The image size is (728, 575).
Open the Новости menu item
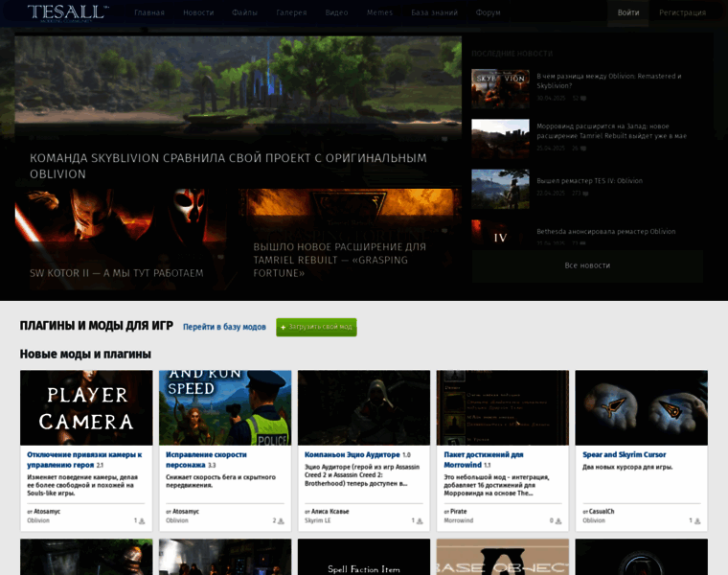[198, 12]
